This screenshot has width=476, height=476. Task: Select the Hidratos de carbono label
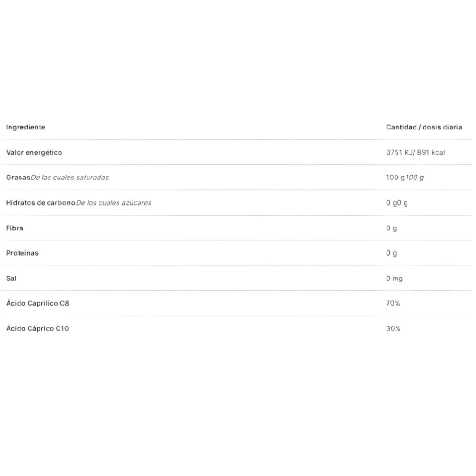tap(40, 203)
